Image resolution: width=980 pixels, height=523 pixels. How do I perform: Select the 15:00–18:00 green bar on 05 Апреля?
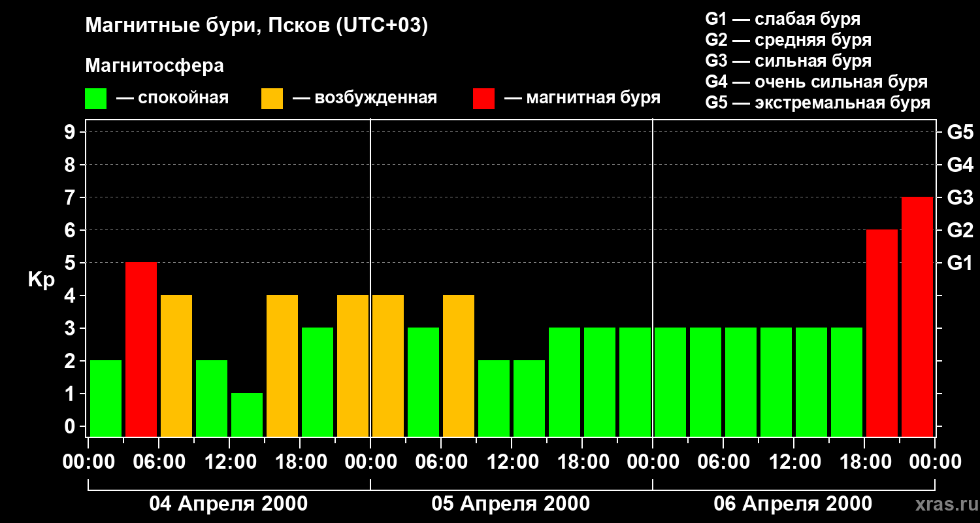coord(564,382)
